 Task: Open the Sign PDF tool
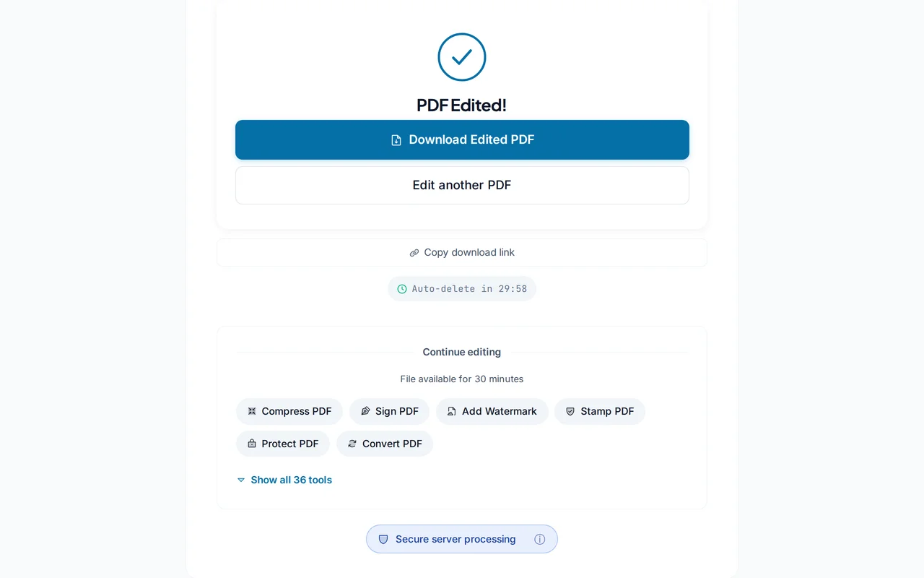389,411
